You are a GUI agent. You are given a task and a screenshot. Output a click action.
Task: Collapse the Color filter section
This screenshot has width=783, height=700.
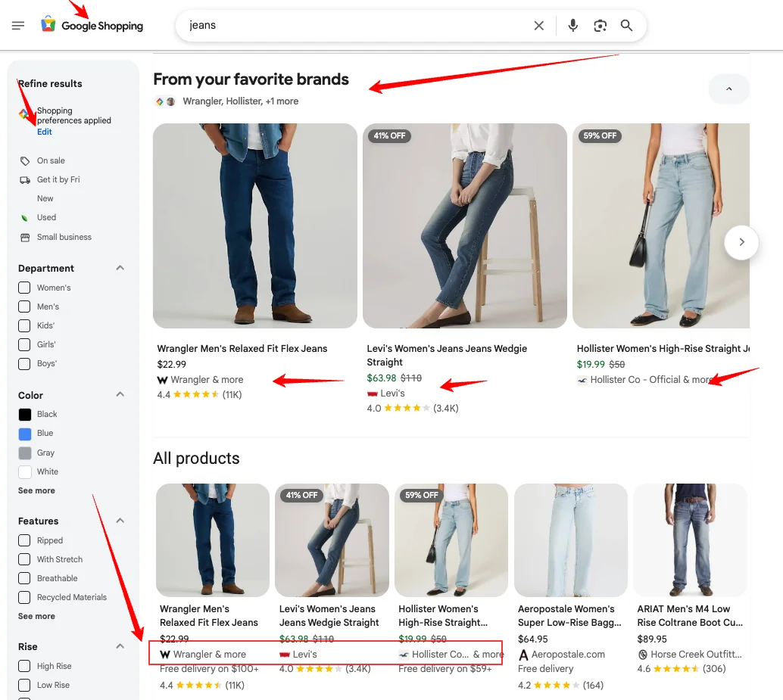pos(120,395)
